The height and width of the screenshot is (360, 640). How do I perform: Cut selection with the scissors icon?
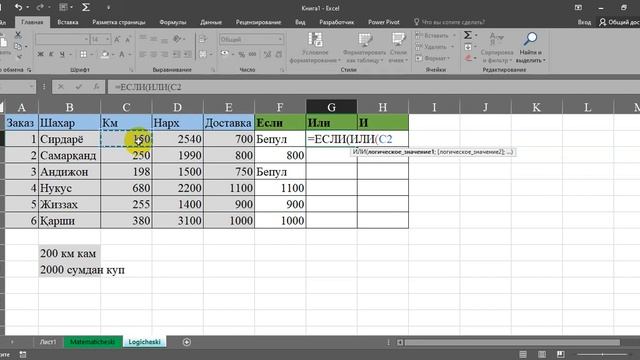tap(18, 35)
